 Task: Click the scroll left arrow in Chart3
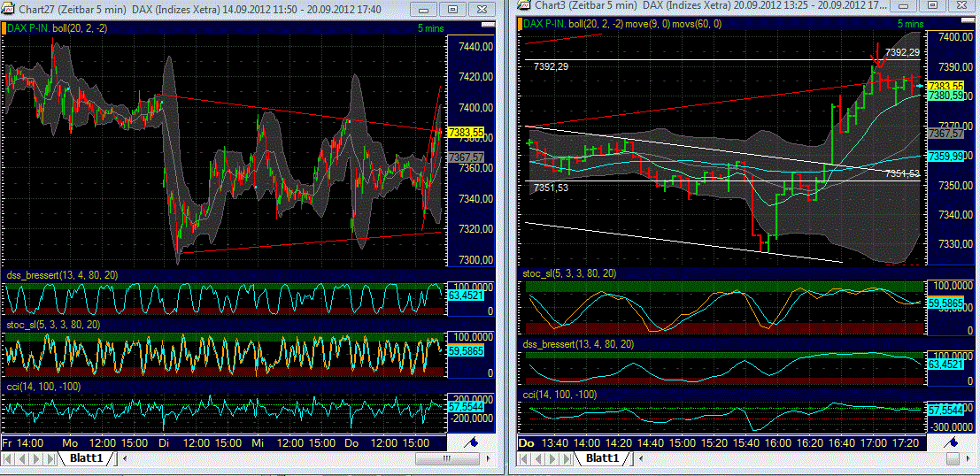pyautogui.click(x=639, y=459)
